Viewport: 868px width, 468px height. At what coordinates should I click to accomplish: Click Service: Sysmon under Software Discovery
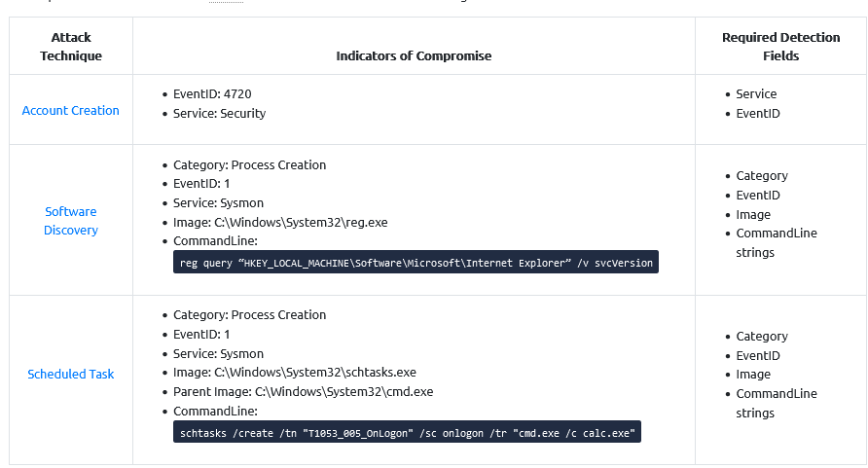click(x=218, y=203)
